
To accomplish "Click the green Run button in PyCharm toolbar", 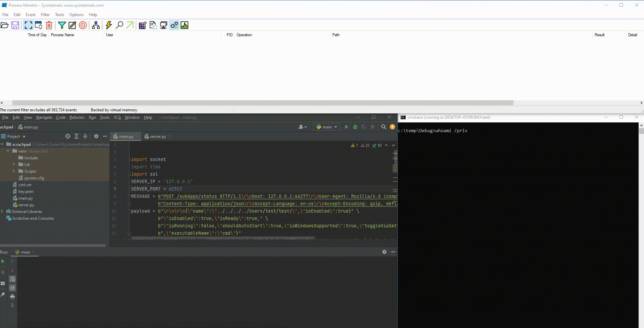I will coord(346,127).
